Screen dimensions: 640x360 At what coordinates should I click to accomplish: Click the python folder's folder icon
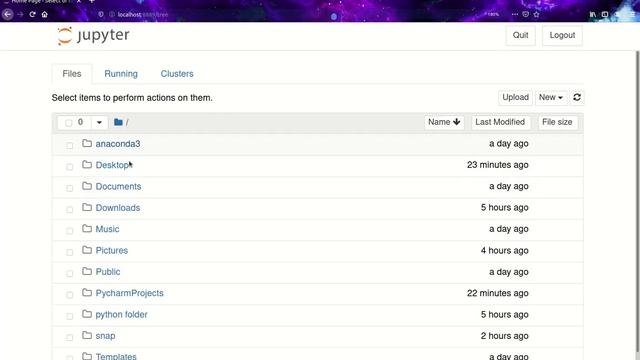point(87,314)
